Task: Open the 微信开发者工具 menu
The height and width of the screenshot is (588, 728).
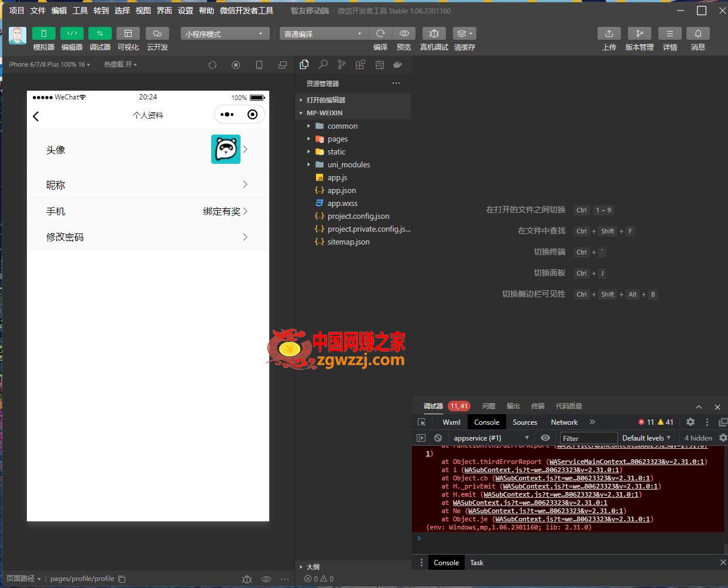Action: click(x=246, y=11)
